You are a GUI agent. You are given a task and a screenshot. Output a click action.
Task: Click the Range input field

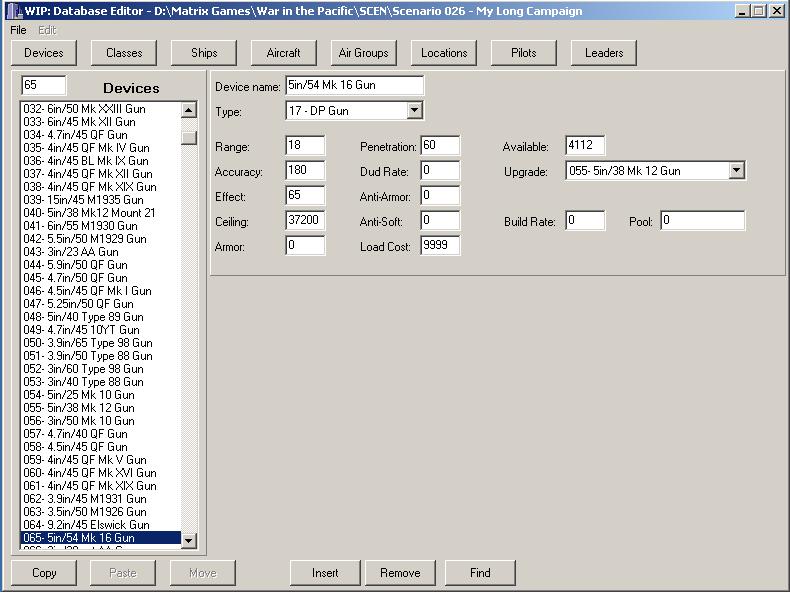tap(305, 147)
